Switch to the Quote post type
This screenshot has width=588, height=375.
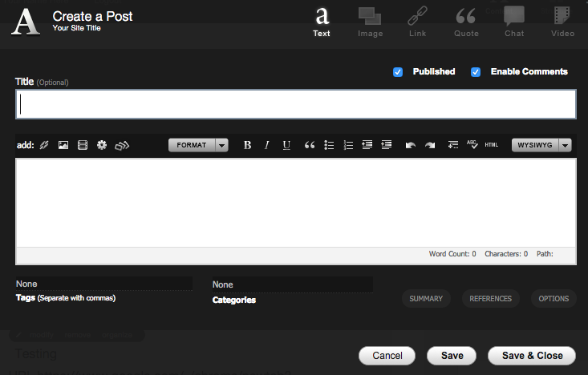[466, 22]
